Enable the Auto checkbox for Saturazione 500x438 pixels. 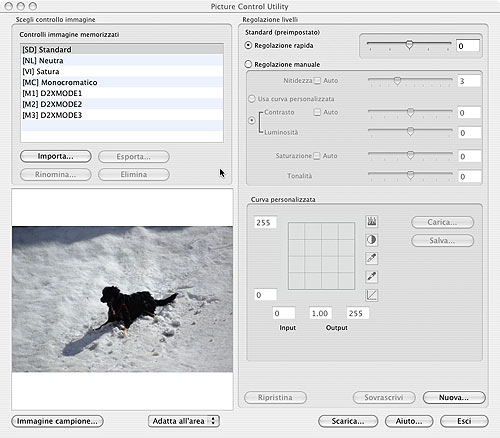tap(317, 156)
